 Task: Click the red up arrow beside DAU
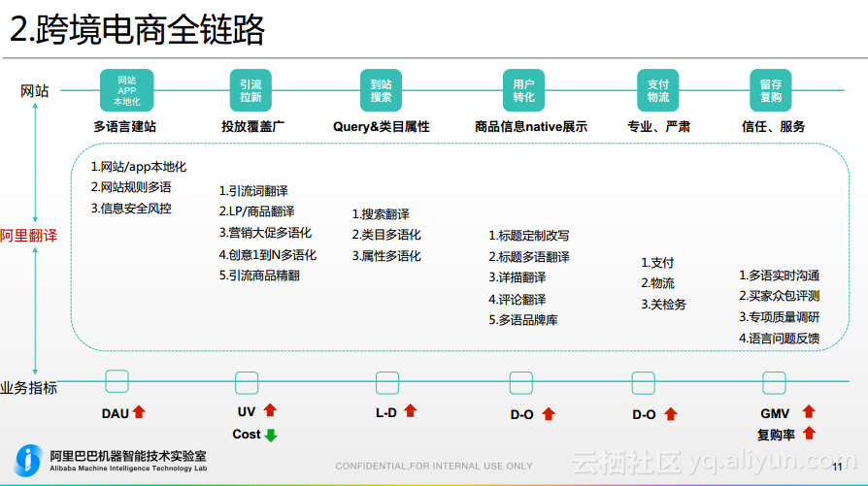click(x=139, y=412)
